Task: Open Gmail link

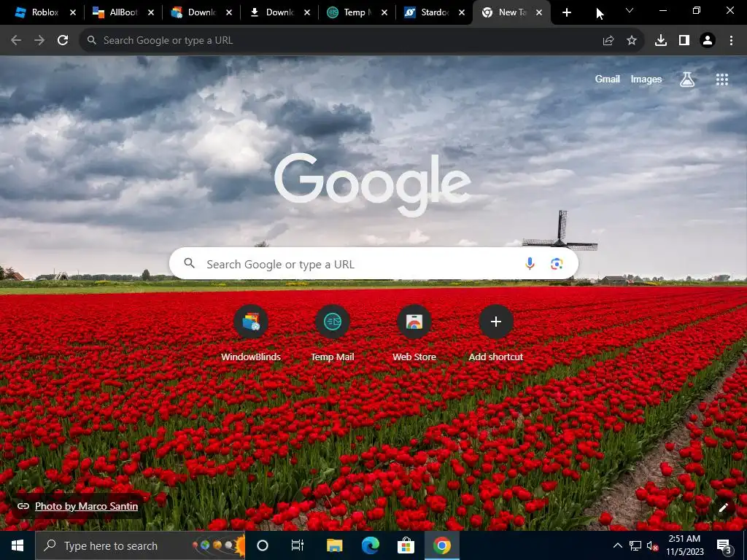Action: coord(608,79)
